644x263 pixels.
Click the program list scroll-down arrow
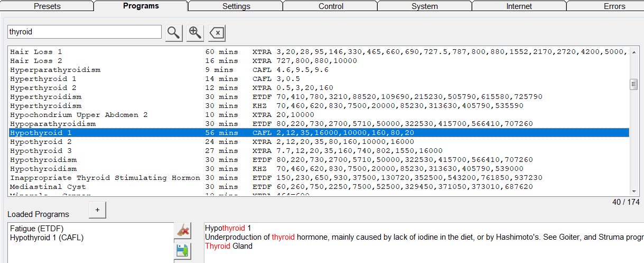point(634,191)
